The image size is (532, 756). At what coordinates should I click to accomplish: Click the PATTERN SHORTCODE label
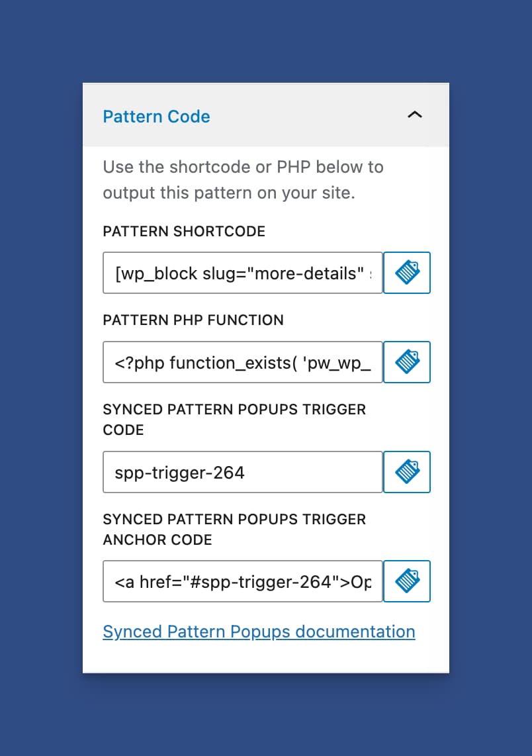pyautogui.click(x=184, y=231)
